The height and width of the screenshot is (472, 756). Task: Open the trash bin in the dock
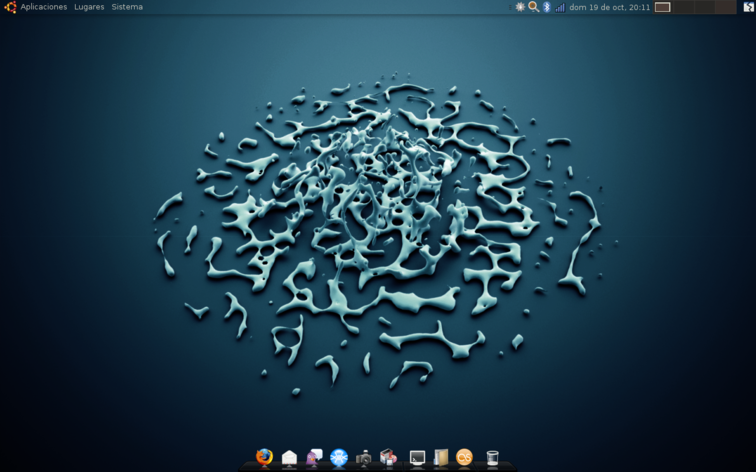(492, 458)
